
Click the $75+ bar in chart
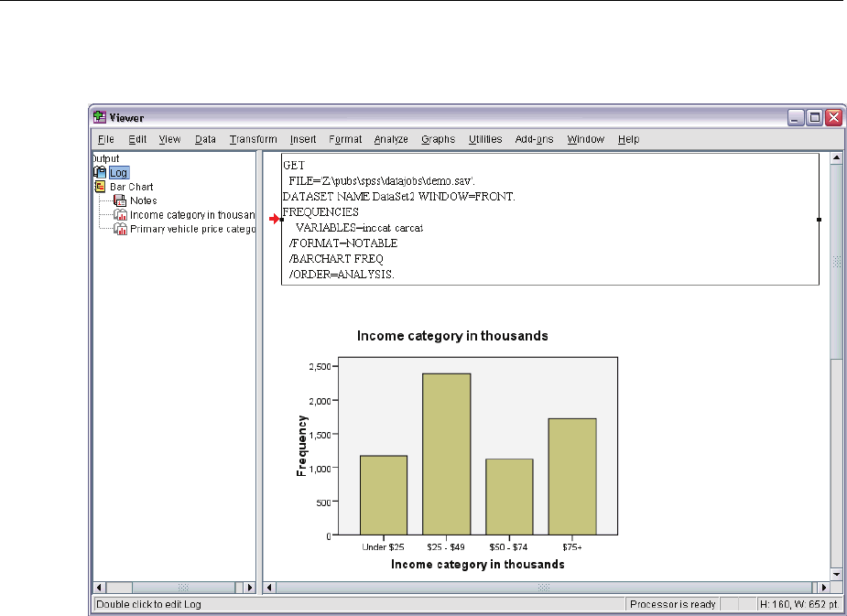tap(572, 477)
